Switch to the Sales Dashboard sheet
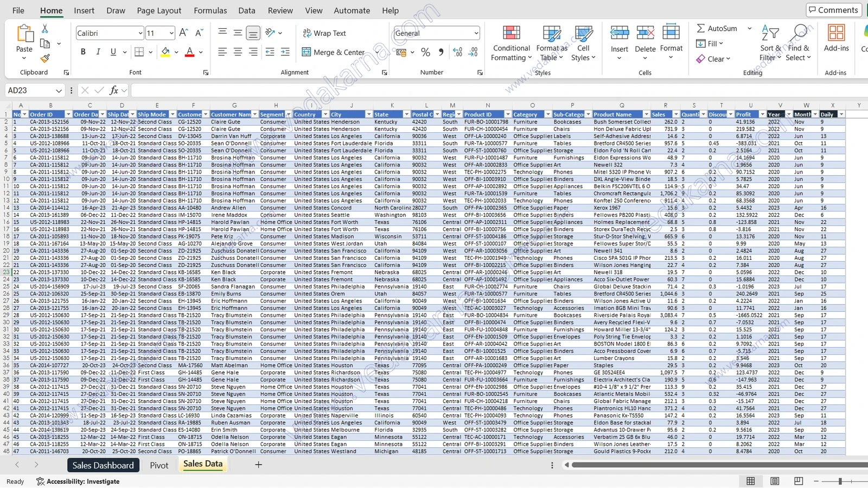Viewport: 868px width, 488px height. pos(103,465)
